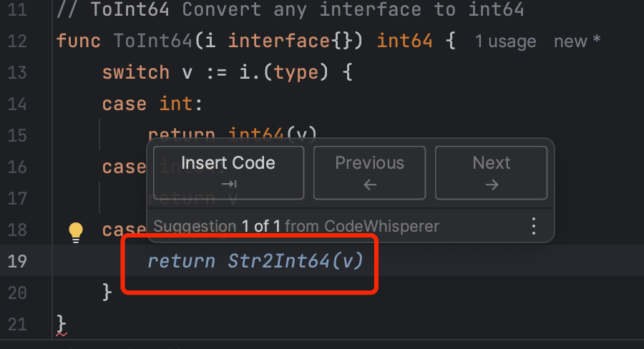This screenshot has width=644, height=349.
Task: Click the yellow lightbulb quick-fix icon
Action: [x=76, y=230]
